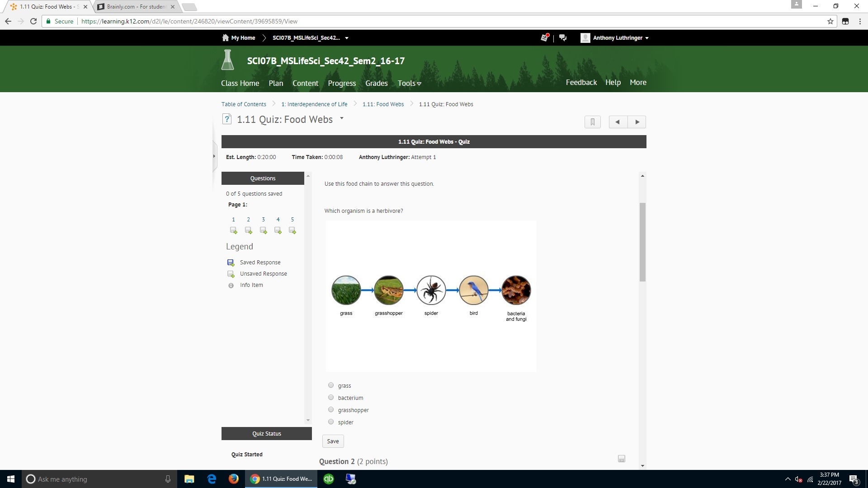The image size is (868, 488).
Task: Open the Tools dropdown menu
Action: tap(409, 83)
